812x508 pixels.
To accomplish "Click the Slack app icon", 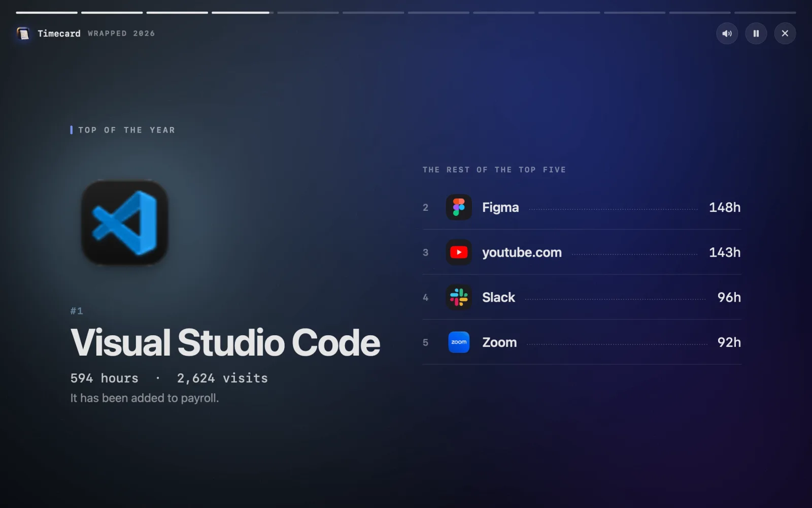I will point(459,297).
